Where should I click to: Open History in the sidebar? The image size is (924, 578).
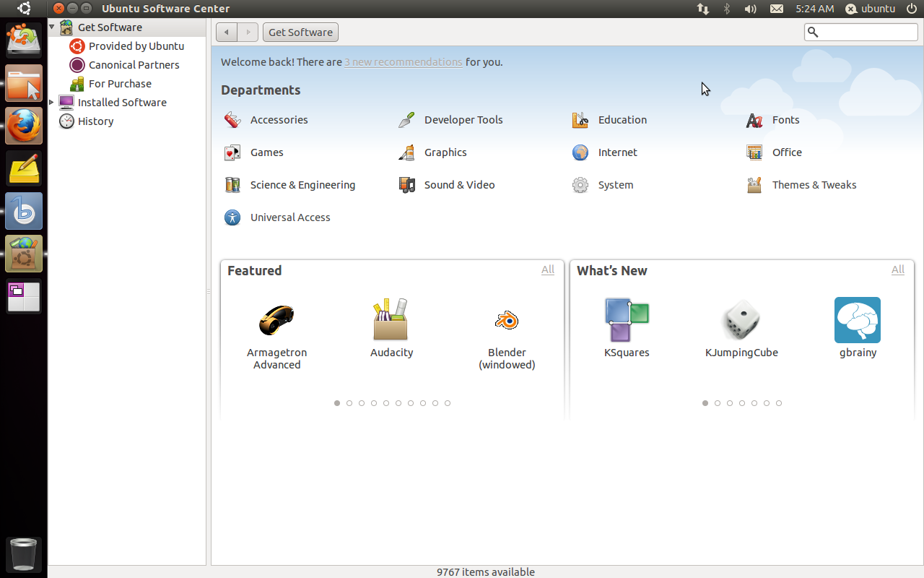pos(95,121)
